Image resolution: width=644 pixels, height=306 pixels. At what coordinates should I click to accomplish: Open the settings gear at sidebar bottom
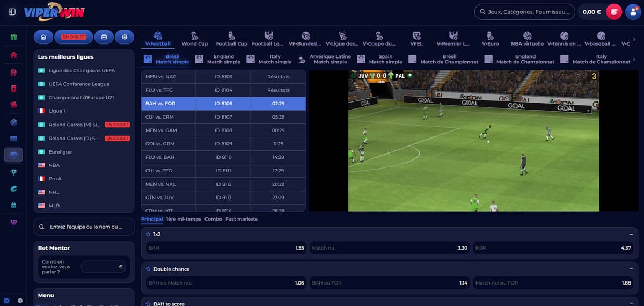tap(6, 301)
